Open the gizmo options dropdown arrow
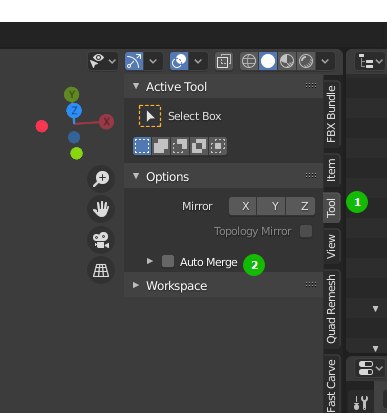Viewport: 387px width, 413px height. (153, 61)
